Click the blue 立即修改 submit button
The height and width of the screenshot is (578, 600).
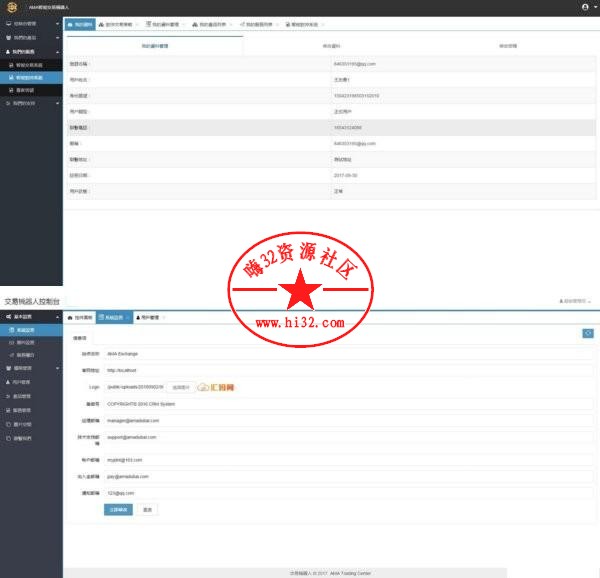pos(117,509)
